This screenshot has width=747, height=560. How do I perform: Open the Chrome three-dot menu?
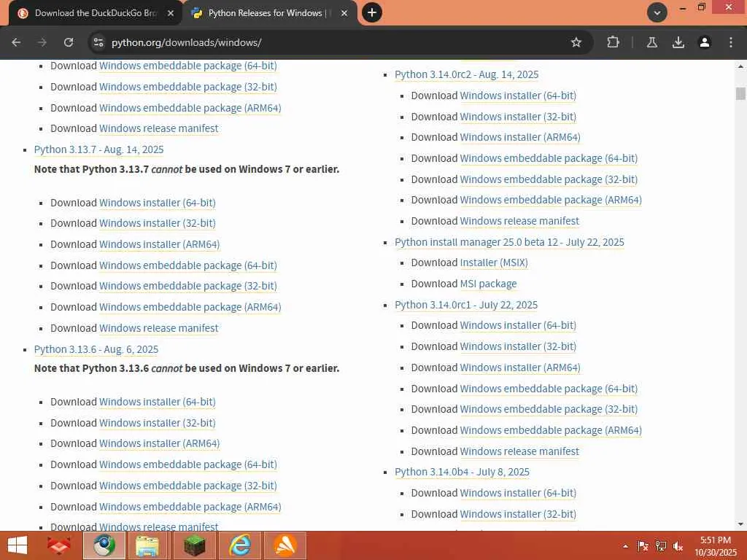(731, 42)
